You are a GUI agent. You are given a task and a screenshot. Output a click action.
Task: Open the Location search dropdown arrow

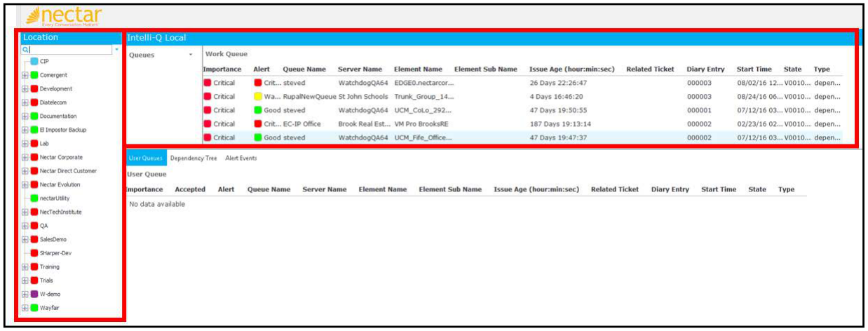[x=116, y=50]
